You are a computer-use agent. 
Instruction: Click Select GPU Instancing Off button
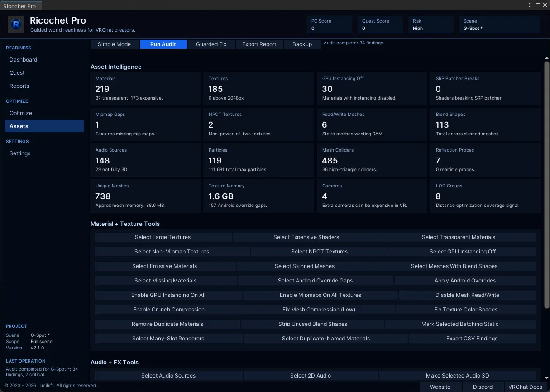tap(463, 252)
